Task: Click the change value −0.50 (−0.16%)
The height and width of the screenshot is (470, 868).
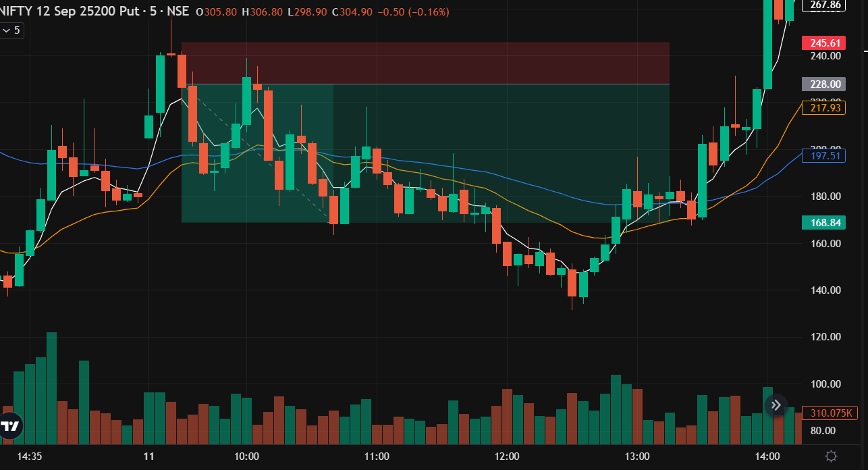Action: (x=414, y=12)
